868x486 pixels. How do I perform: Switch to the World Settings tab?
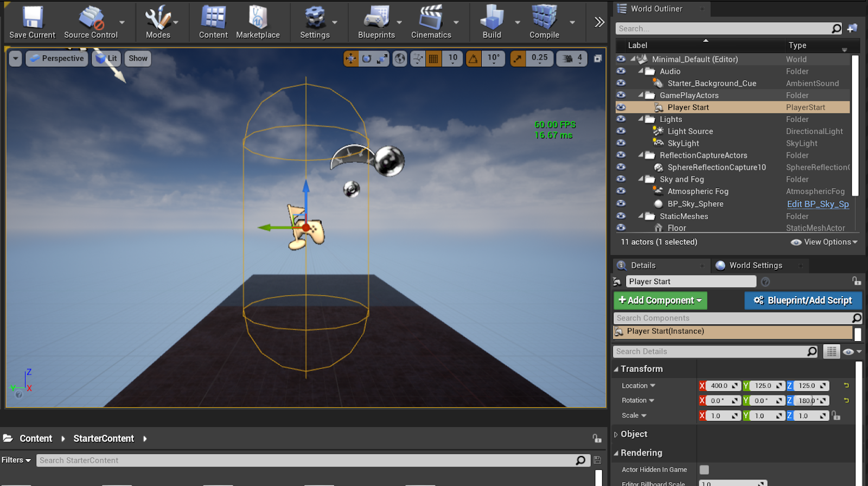[x=755, y=265]
